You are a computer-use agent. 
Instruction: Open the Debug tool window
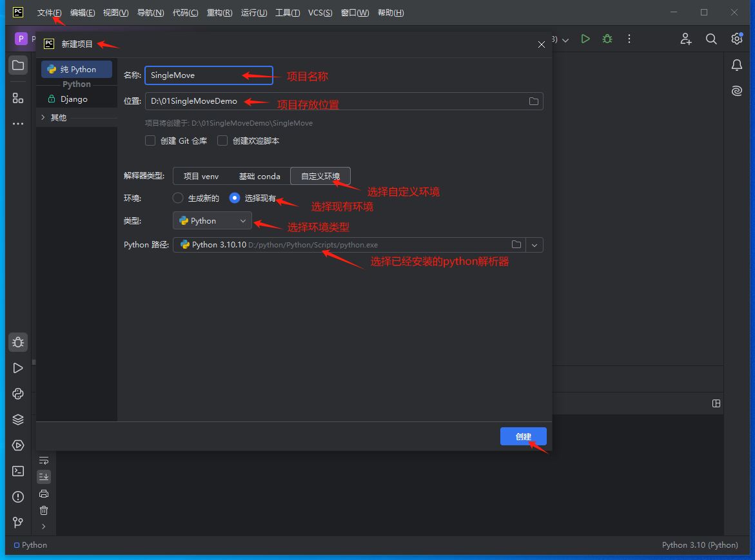coord(18,342)
